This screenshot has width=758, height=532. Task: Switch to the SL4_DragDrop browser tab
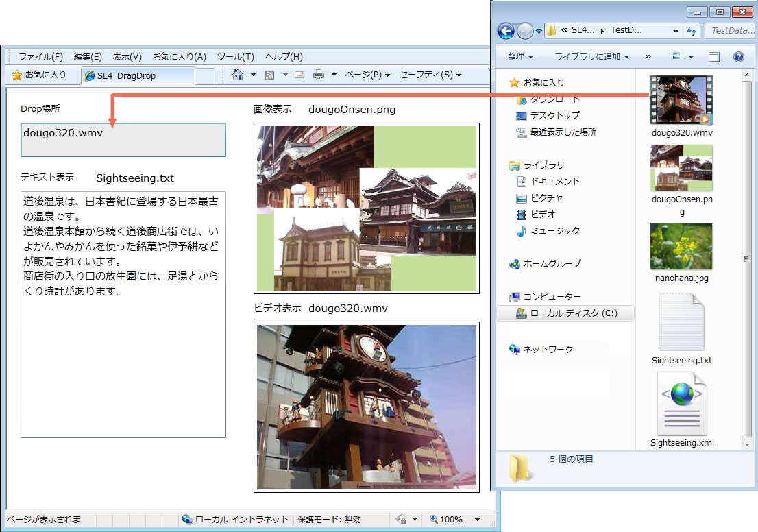click(137, 76)
